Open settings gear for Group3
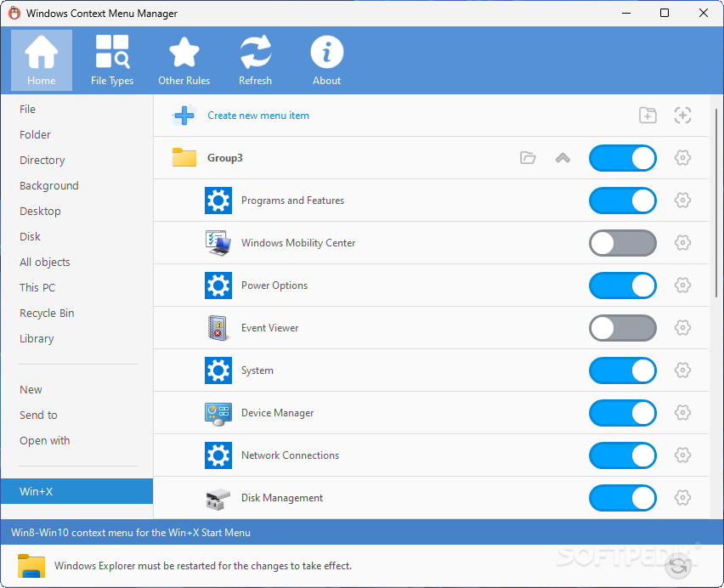Image resolution: width=724 pixels, height=588 pixels. 682,158
